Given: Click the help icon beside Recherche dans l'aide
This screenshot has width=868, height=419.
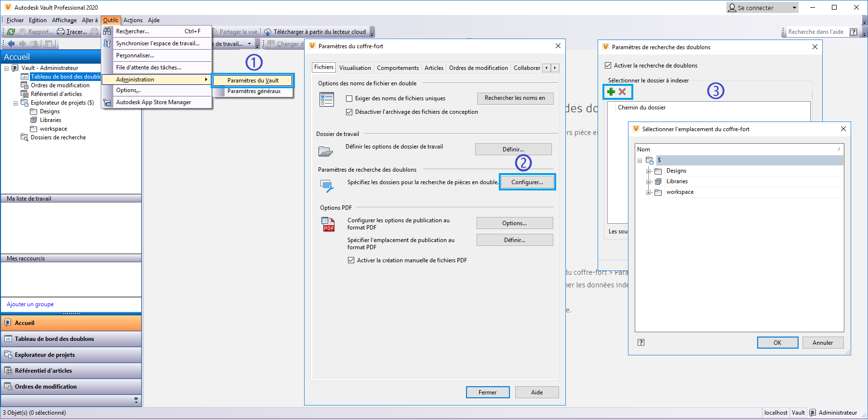Looking at the screenshot, I should click(x=854, y=32).
